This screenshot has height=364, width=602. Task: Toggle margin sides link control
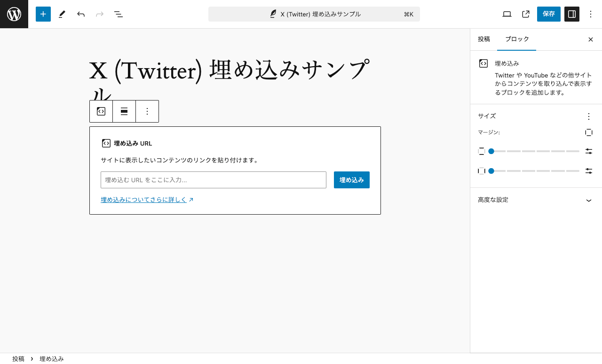point(589,132)
